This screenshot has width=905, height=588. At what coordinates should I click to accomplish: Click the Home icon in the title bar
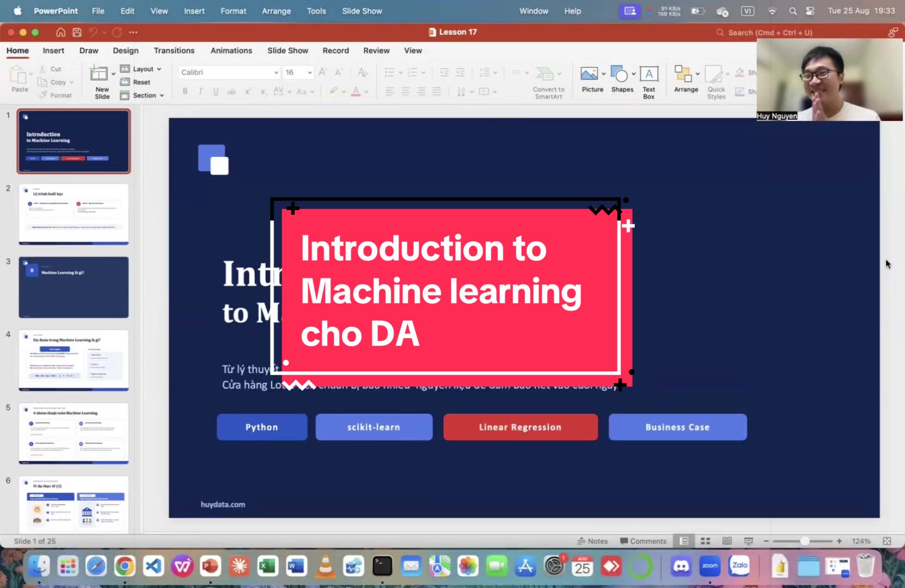61,32
